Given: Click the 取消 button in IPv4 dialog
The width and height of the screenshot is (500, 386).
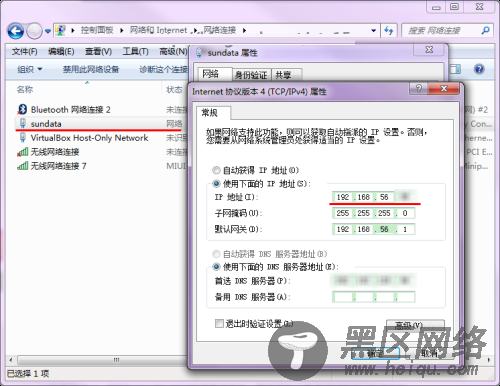Looking at the screenshot, I should 430,353.
